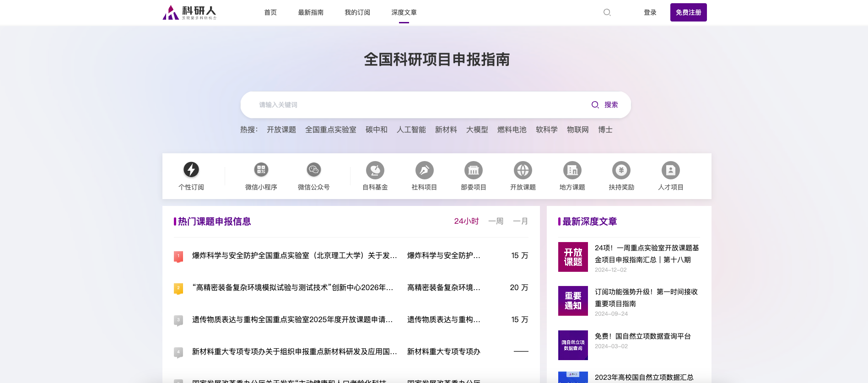Image resolution: width=868 pixels, height=383 pixels.
Task: Click article date 2024-03-02
Action: tap(611, 346)
